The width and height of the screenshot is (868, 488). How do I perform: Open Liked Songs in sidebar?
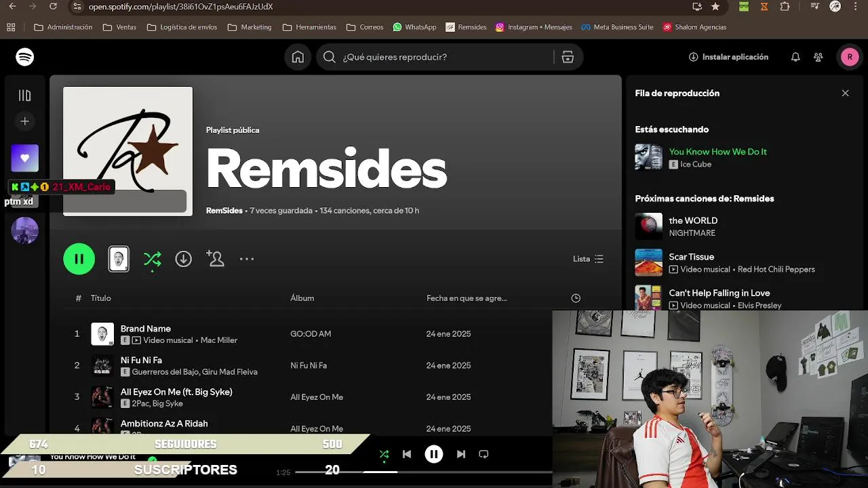25,158
